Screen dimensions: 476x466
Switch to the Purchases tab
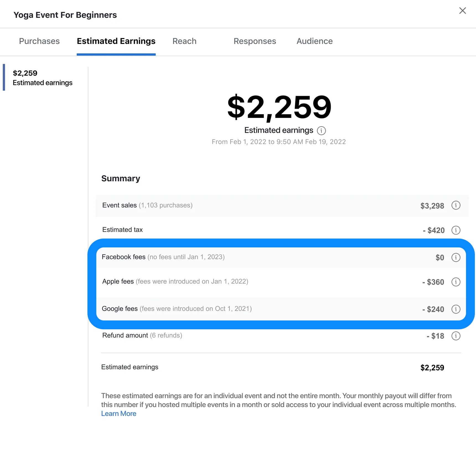coord(39,41)
